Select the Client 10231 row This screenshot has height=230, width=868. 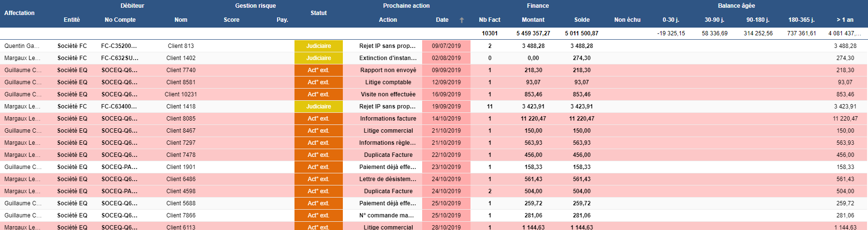pyautogui.click(x=181, y=94)
